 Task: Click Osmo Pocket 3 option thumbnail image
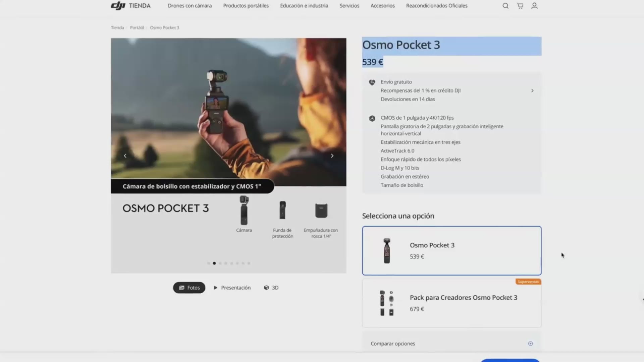tap(387, 251)
